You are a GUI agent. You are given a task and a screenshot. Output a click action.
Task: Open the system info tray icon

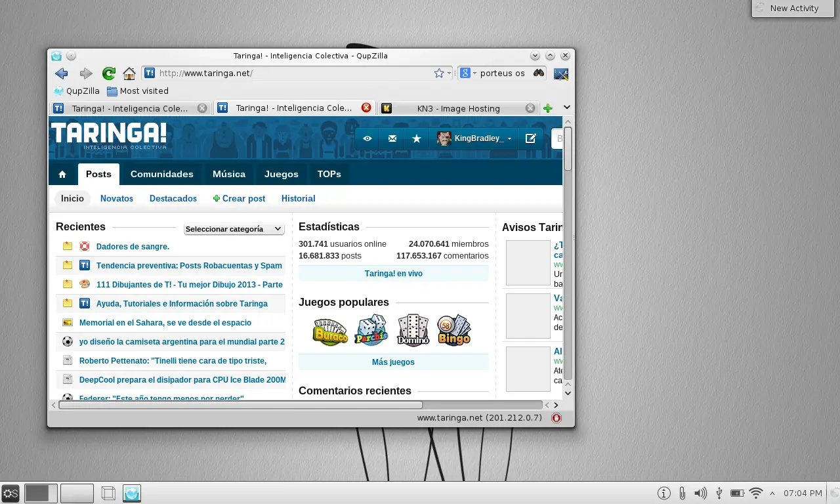tap(664, 493)
